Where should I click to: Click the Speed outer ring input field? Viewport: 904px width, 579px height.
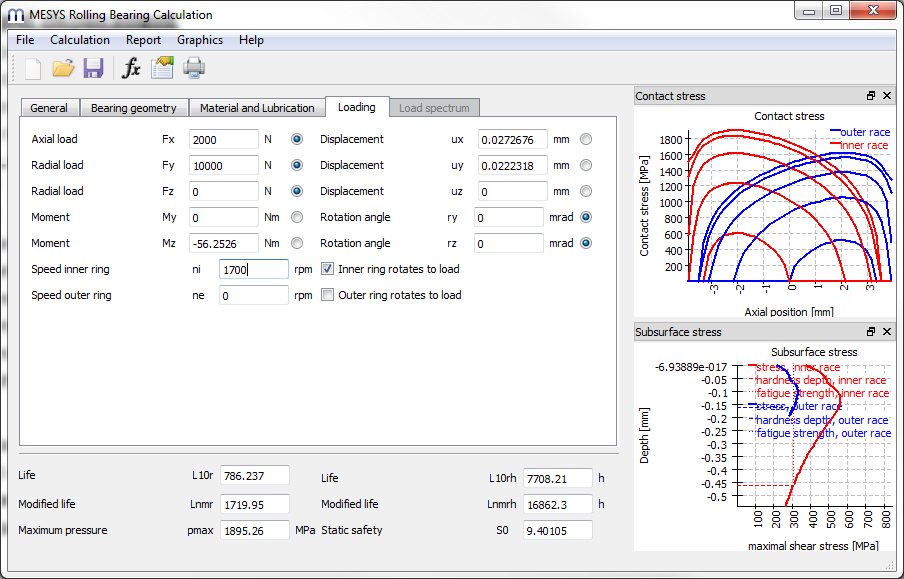253,296
